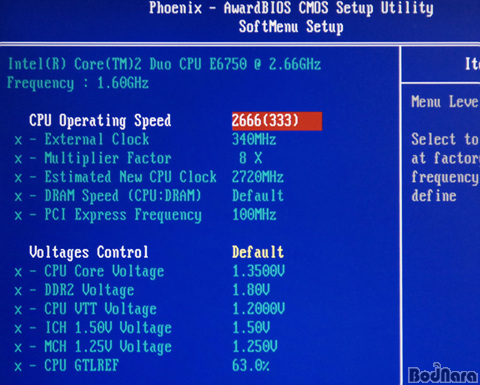Click the x marker beside MCH 1.25V Voltage

tap(18, 348)
